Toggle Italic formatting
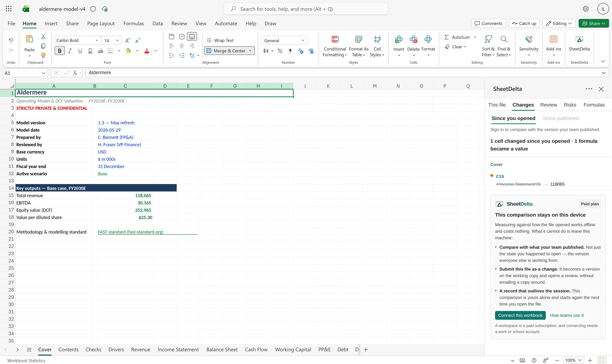 click(70, 51)
